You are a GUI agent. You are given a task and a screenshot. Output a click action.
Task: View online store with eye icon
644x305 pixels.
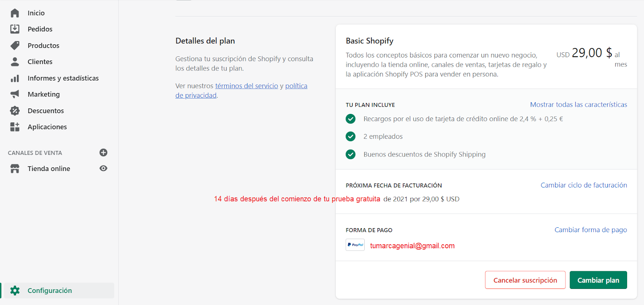click(x=103, y=168)
